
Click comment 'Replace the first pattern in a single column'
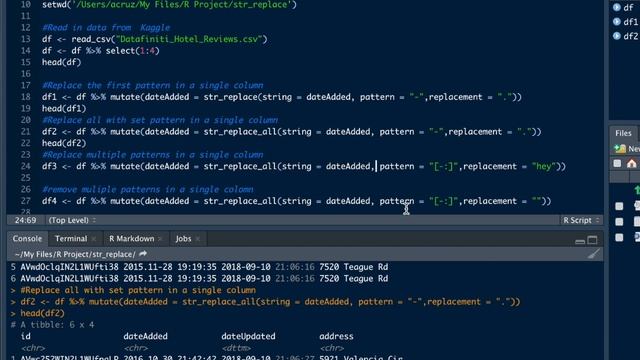pyautogui.click(x=153, y=85)
